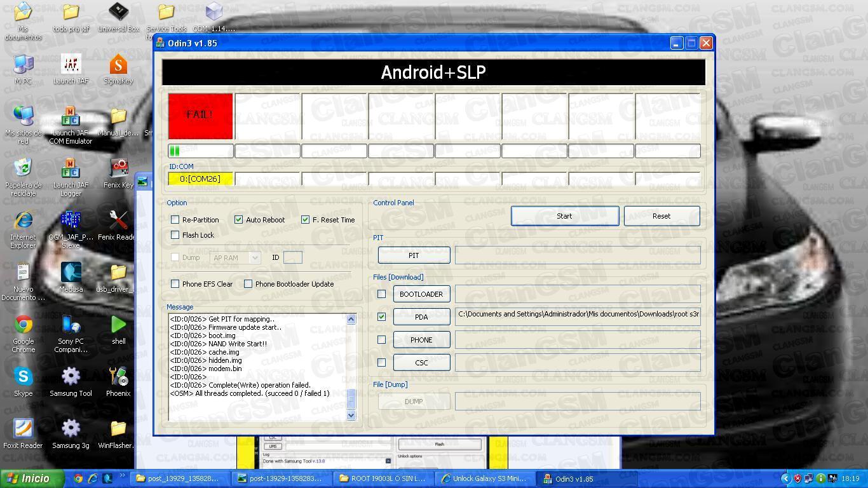This screenshot has width=868, height=488.
Task: Launch Internet Explorer from quick launch bar
Action: point(93,478)
